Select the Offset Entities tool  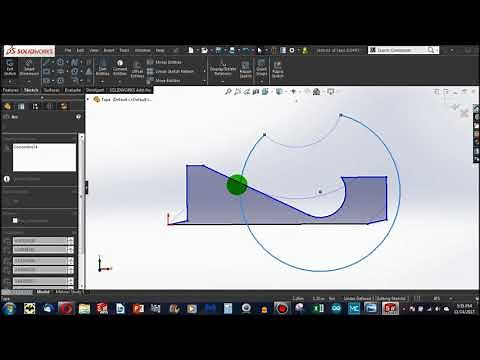(137, 70)
